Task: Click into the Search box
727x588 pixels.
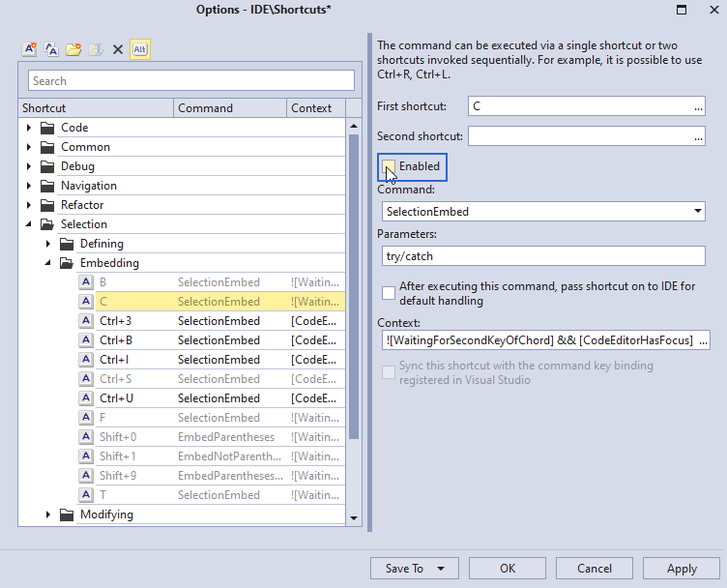Action: 191,81
